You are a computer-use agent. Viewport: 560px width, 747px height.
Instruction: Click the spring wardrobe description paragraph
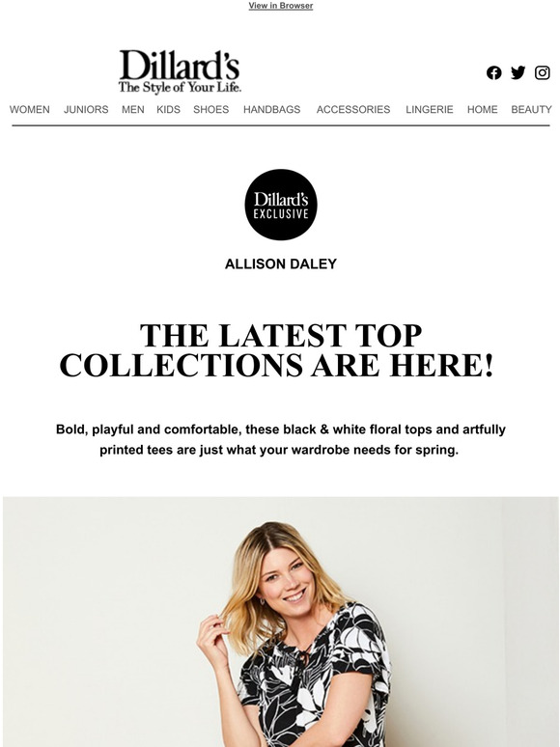click(x=280, y=439)
